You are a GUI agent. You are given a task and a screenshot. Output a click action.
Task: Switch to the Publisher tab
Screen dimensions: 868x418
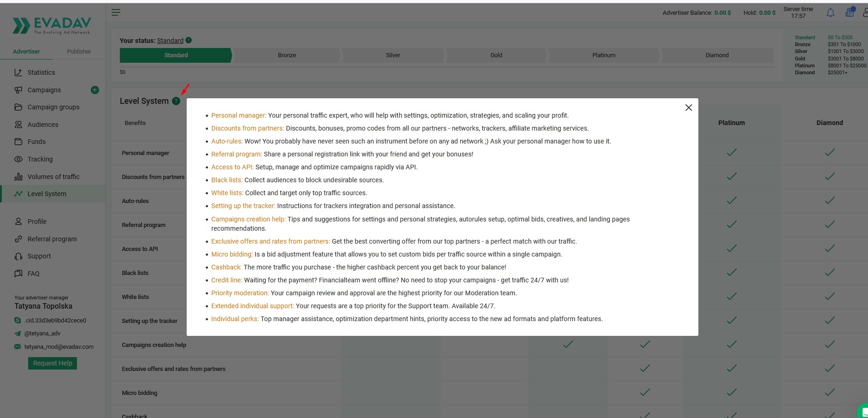click(79, 51)
